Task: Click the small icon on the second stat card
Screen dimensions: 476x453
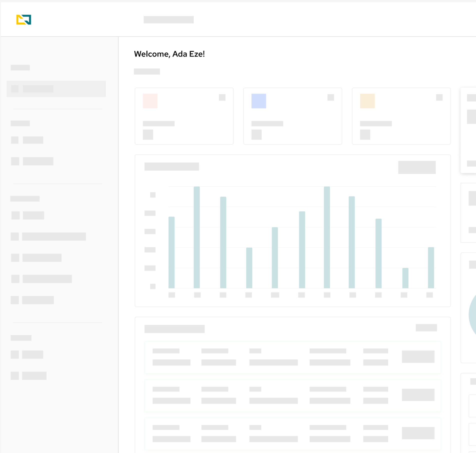Action: 331,98
